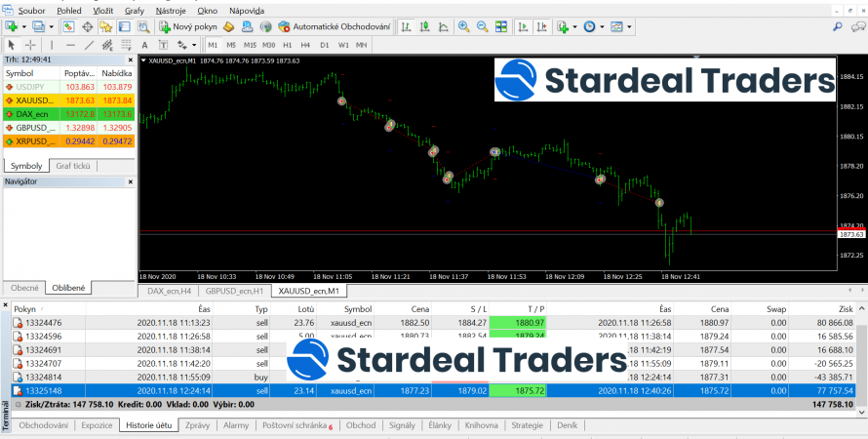Select the equidistant channel tool
The width and height of the screenshot is (868, 439).
click(x=107, y=45)
